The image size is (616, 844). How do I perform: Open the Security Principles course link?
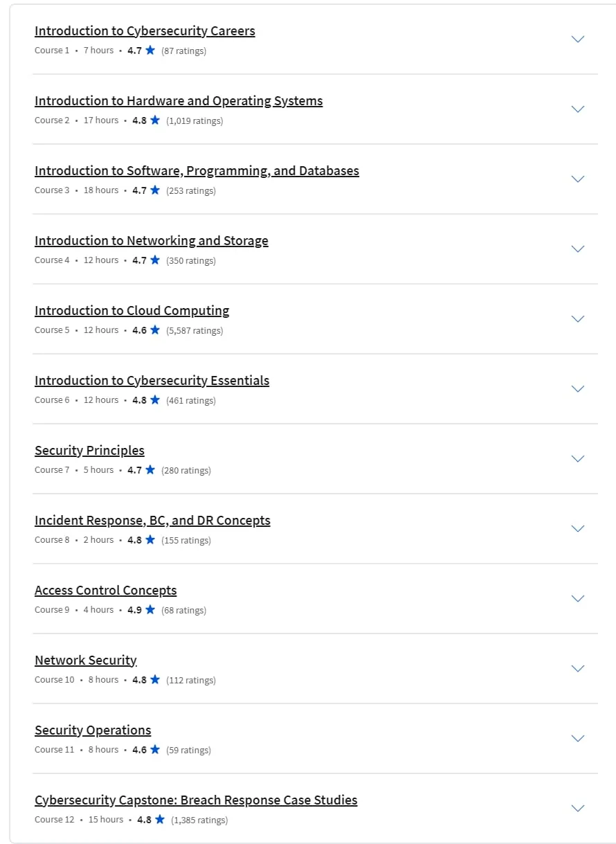(89, 451)
